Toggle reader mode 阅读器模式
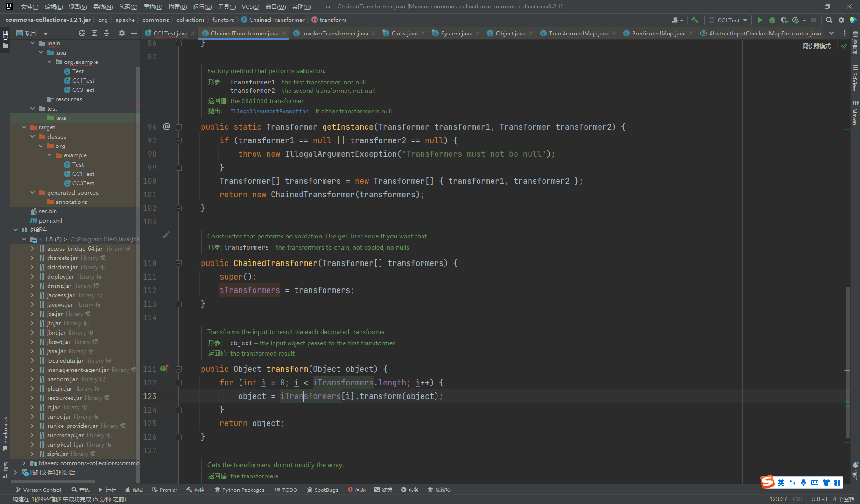The width and height of the screenshot is (860, 504). tap(817, 46)
